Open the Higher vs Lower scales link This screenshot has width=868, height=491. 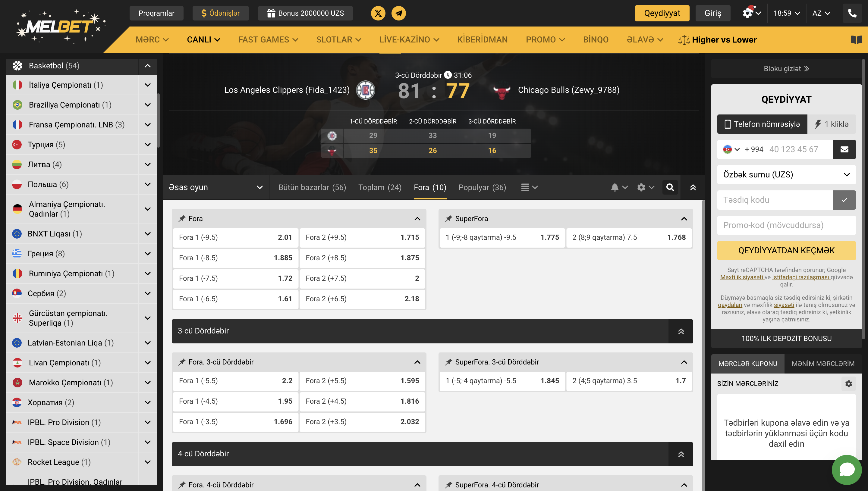click(717, 40)
